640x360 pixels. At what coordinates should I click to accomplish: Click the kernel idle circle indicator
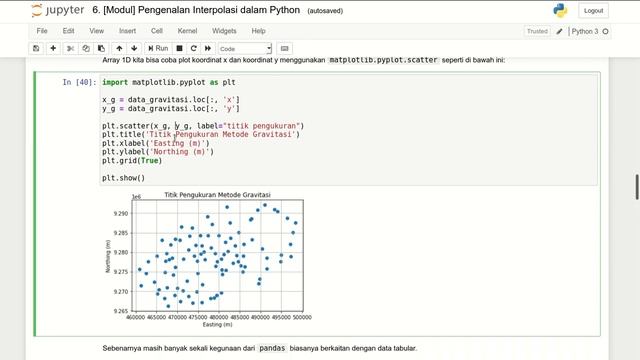(605, 31)
